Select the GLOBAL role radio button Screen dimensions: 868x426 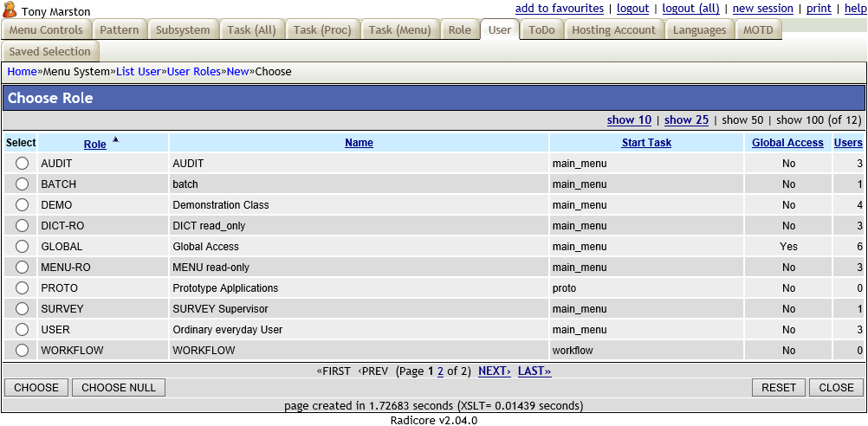tap(22, 247)
